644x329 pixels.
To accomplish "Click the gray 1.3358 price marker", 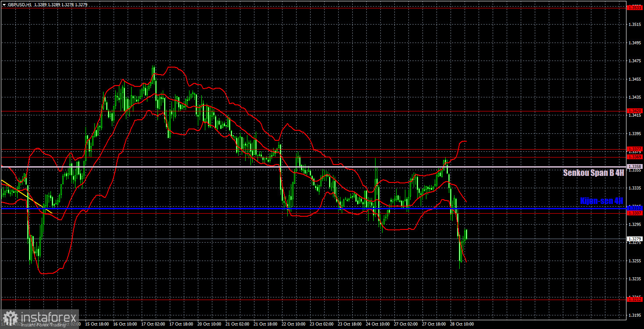I will (635, 166).
